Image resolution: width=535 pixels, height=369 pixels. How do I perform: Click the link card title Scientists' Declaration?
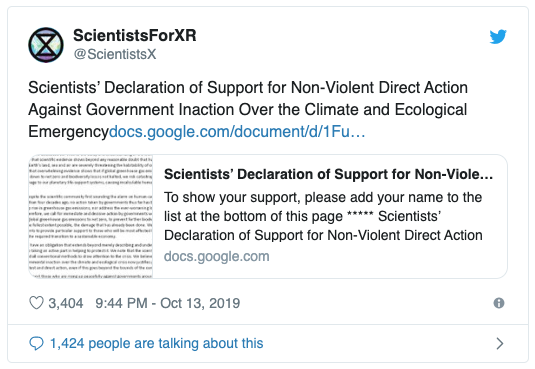(328, 174)
